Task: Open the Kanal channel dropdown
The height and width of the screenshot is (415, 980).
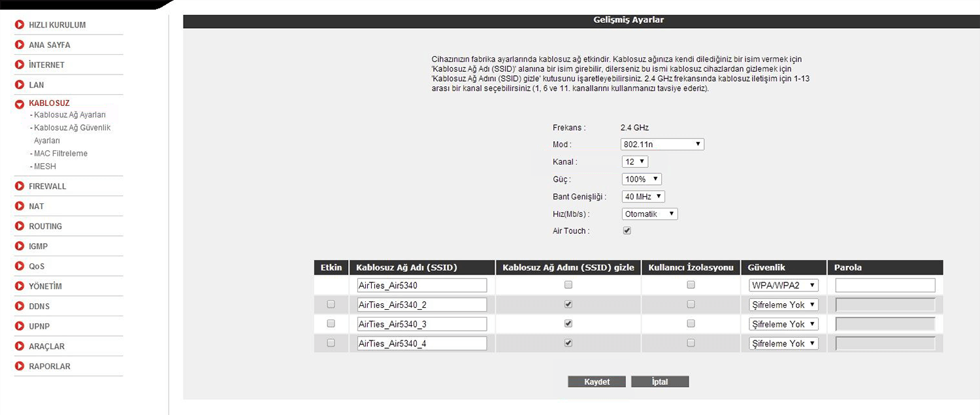Action: pos(634,161)
